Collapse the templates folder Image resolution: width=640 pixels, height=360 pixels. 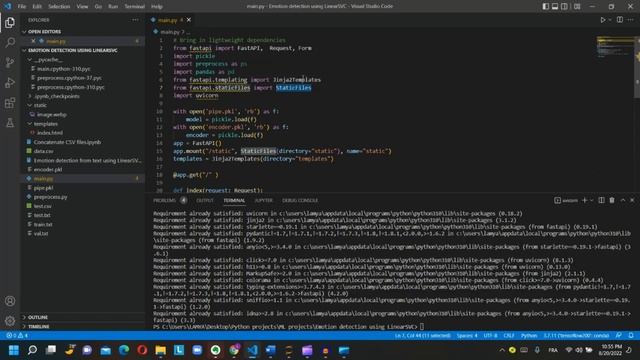point(30,124)
